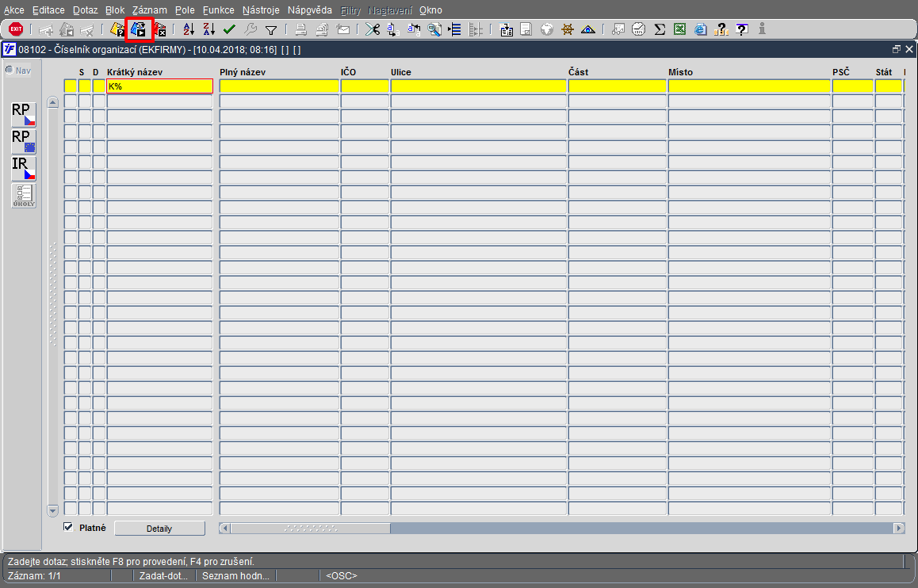Click the yellow IČO query field
Image resolution: width=918 pixels, height=588 pixels.
[365, 86]
